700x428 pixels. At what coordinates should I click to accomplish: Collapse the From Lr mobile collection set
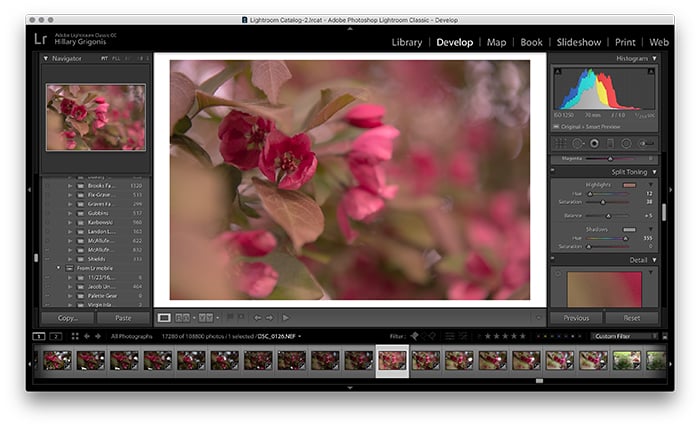[x=58, y=268]
